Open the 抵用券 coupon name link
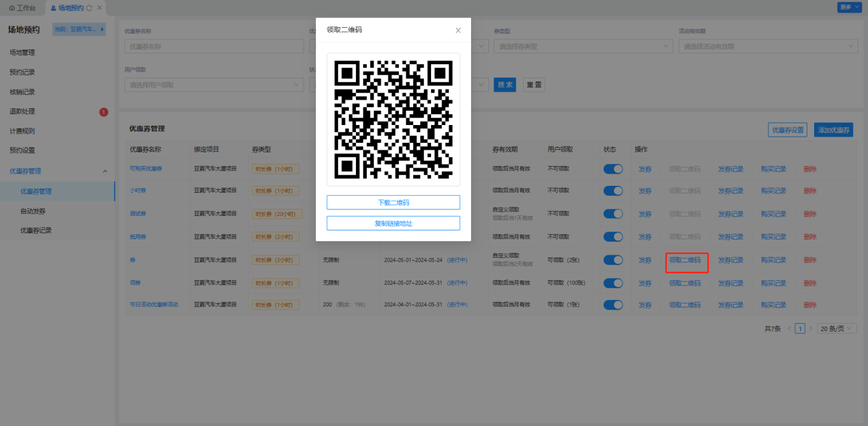868x426 pixels. 138,236
